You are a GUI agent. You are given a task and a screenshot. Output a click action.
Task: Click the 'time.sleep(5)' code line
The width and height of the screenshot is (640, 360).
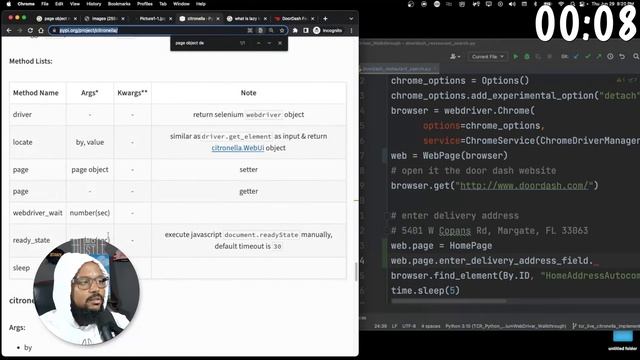425,291
